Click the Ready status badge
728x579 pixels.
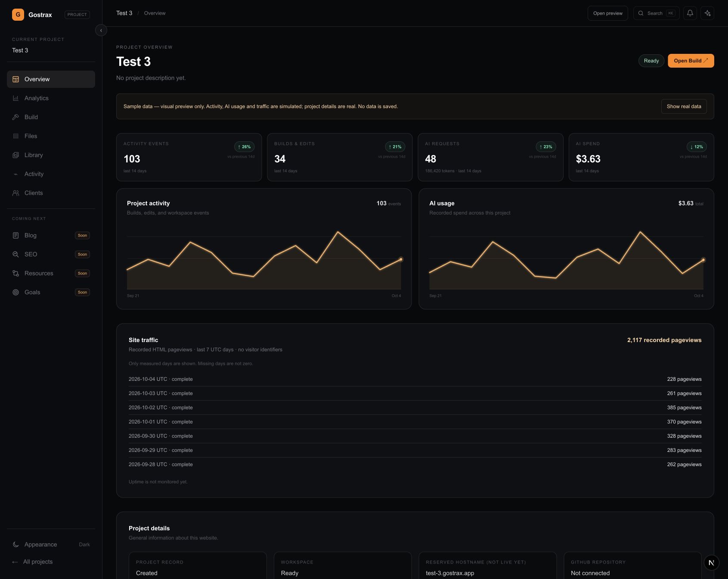pos(651,61)
